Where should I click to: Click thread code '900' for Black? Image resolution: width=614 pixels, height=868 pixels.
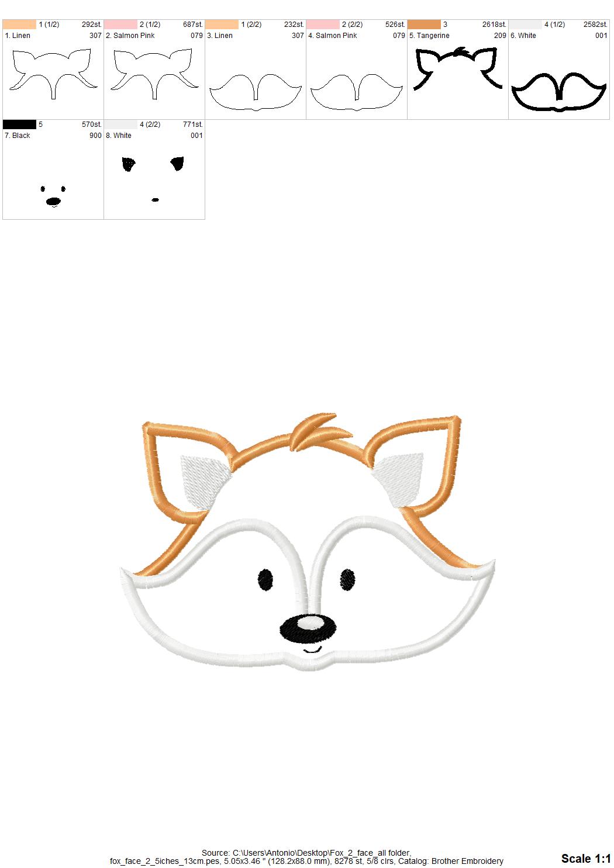(x=95, y=136)
